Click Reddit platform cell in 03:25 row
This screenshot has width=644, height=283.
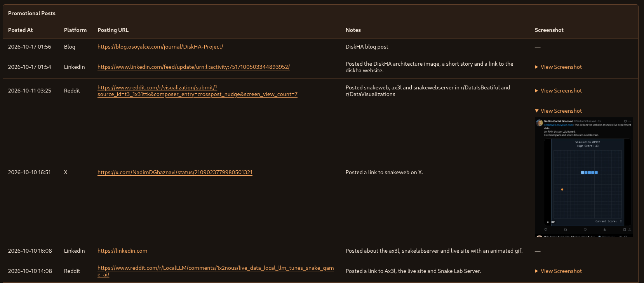72,91
